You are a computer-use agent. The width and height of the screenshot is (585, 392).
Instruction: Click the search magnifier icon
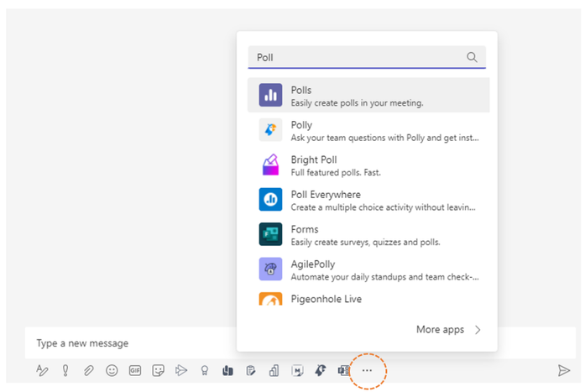coord(472,57)
